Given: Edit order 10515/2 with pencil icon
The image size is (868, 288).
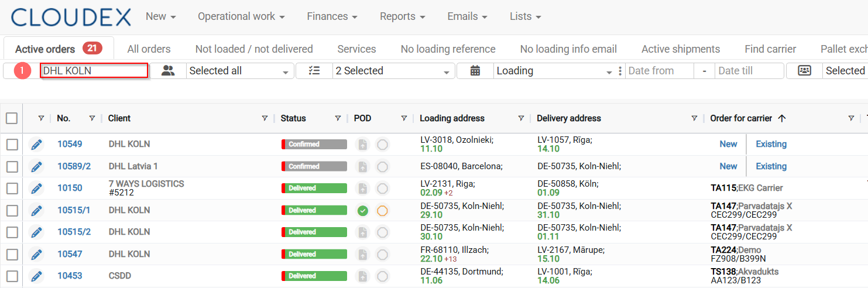Looking at the screenshot, I should (x=36, y=232).
